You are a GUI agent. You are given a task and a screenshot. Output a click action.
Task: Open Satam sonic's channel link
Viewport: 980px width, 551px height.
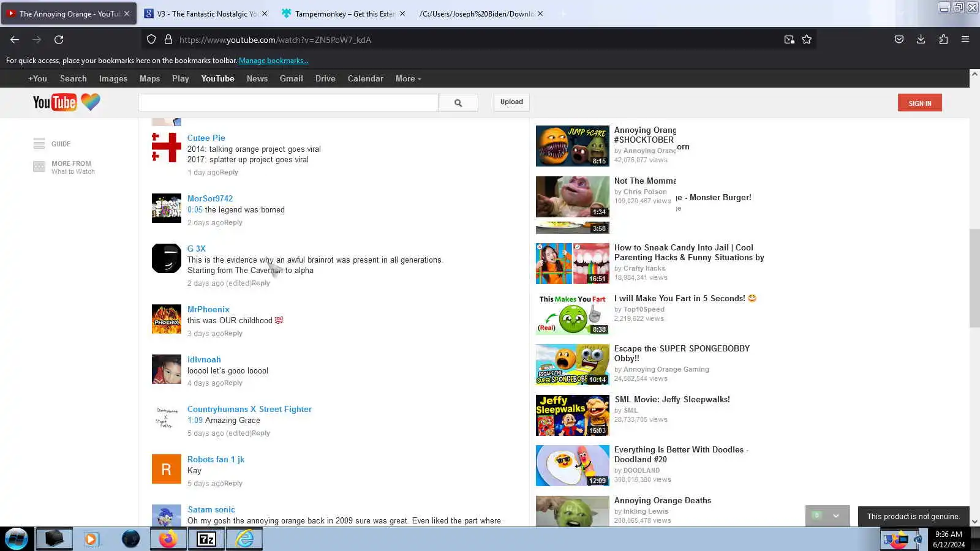(211, 509)
